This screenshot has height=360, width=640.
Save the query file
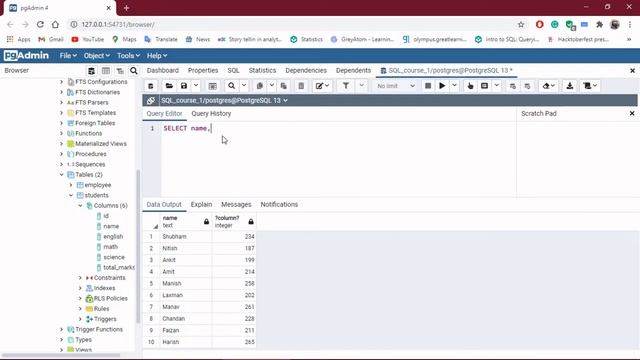[184, 86]
